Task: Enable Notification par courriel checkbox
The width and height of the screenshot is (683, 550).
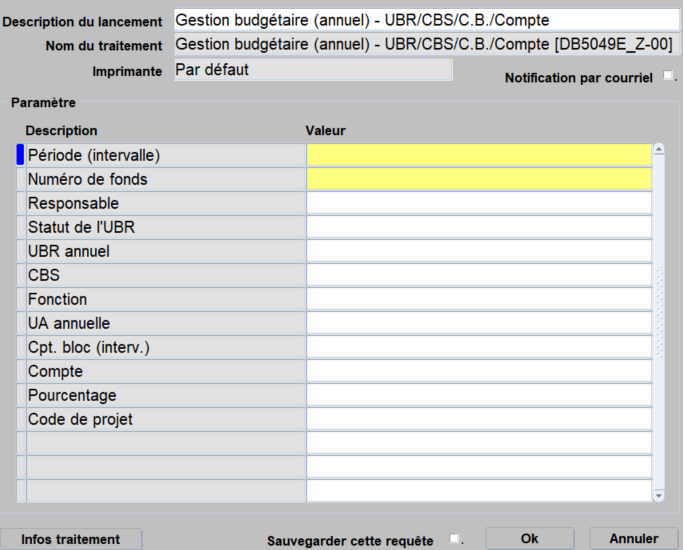Action: pos(667,75)
